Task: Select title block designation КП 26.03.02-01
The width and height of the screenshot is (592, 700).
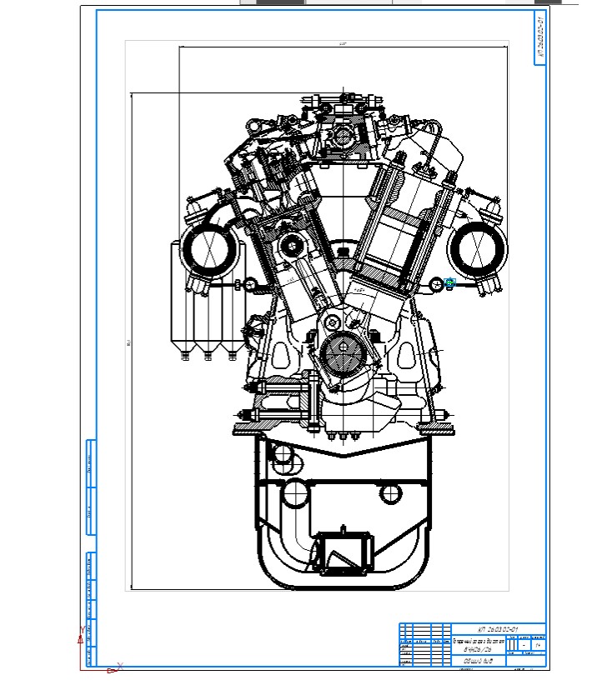Action: [498, 629]
